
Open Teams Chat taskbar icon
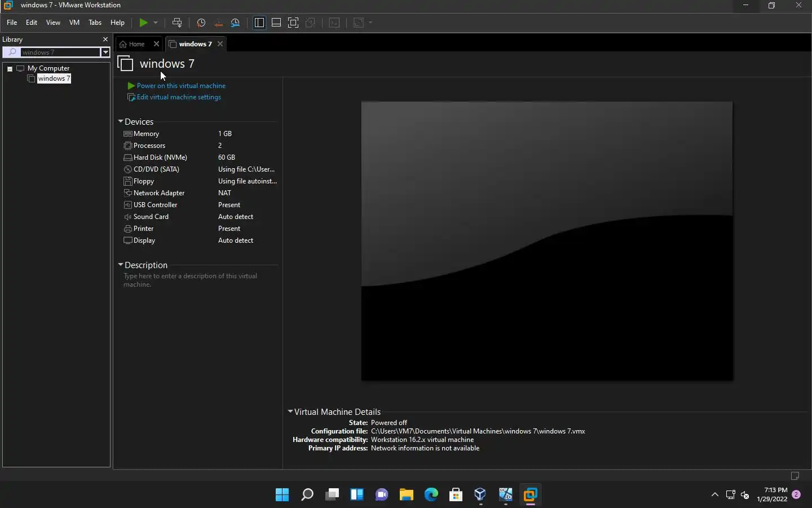381,495
